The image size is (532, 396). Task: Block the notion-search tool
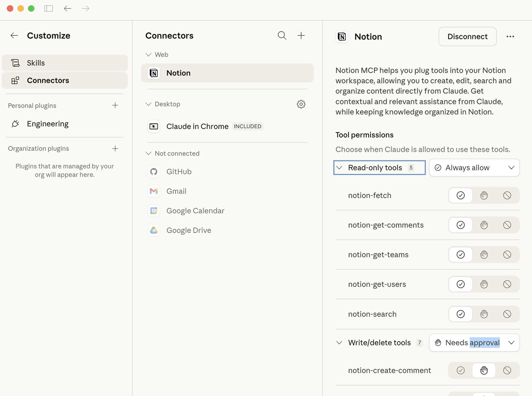click(x=507, y=314)
